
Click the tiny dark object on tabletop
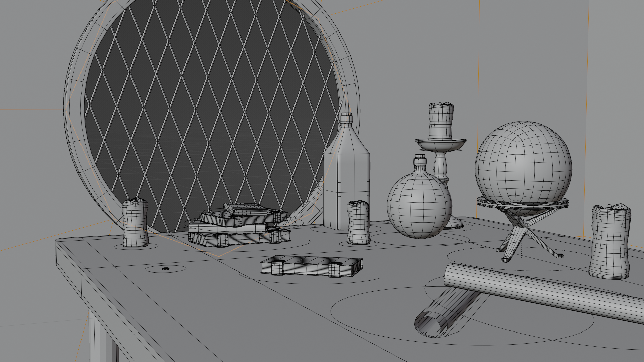point(165,269)
